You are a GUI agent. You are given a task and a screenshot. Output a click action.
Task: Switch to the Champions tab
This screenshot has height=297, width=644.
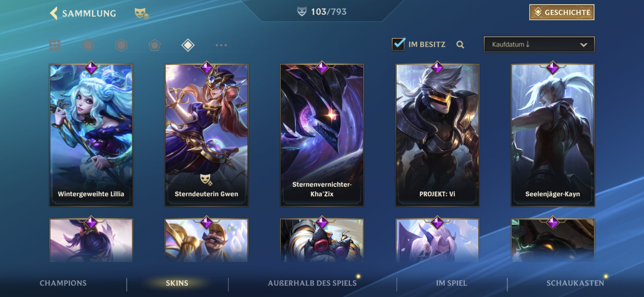(63, 283)
